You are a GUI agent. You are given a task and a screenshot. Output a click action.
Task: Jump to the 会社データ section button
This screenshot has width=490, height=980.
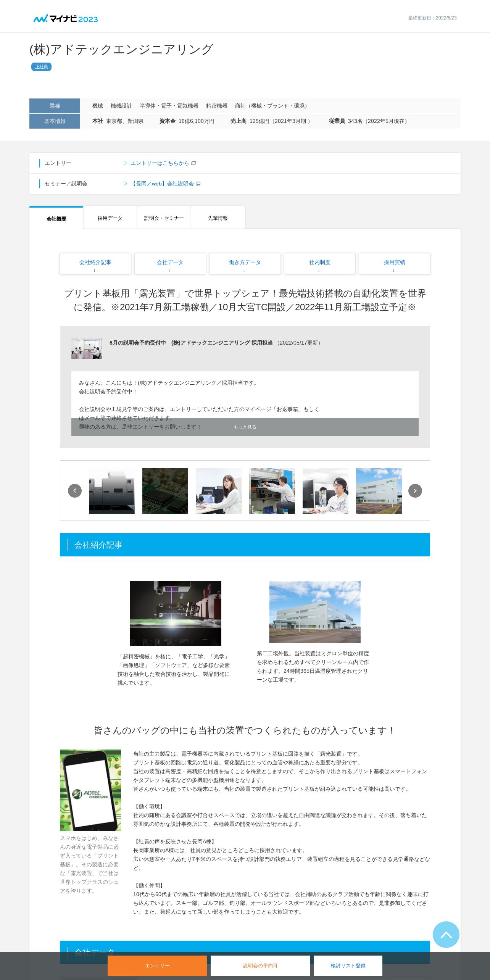170,264
